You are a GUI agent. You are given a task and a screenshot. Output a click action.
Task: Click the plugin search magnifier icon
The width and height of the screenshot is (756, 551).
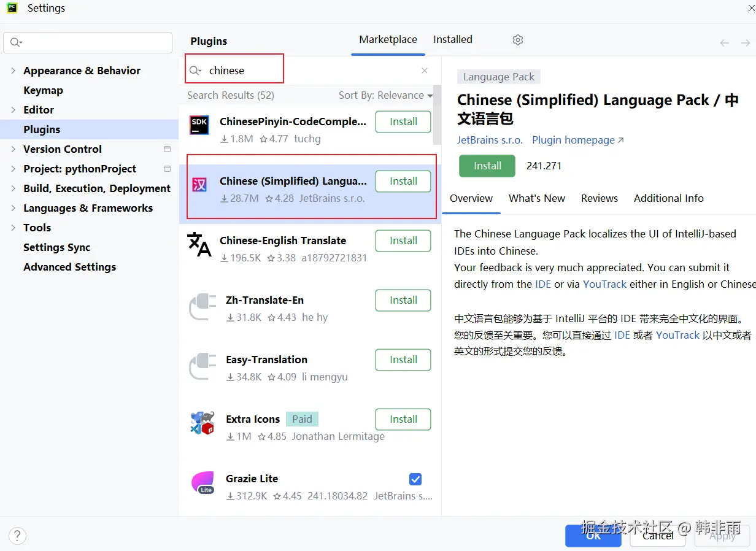(x=195, y=71)
